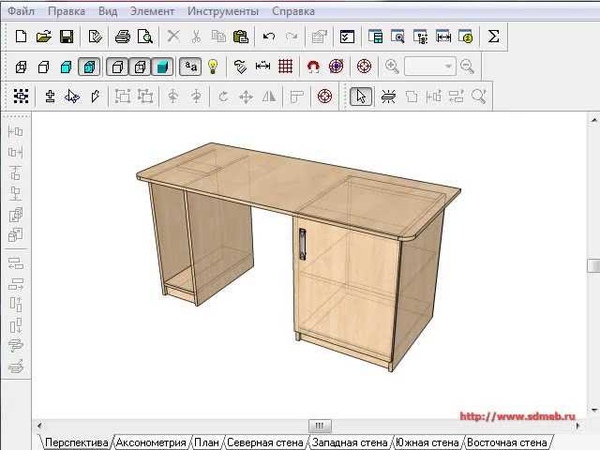The height and width of the screenshot is (450, 600).
Task: Click the zoom-selection magnifier at toolbar end
Action: (479, 96)
